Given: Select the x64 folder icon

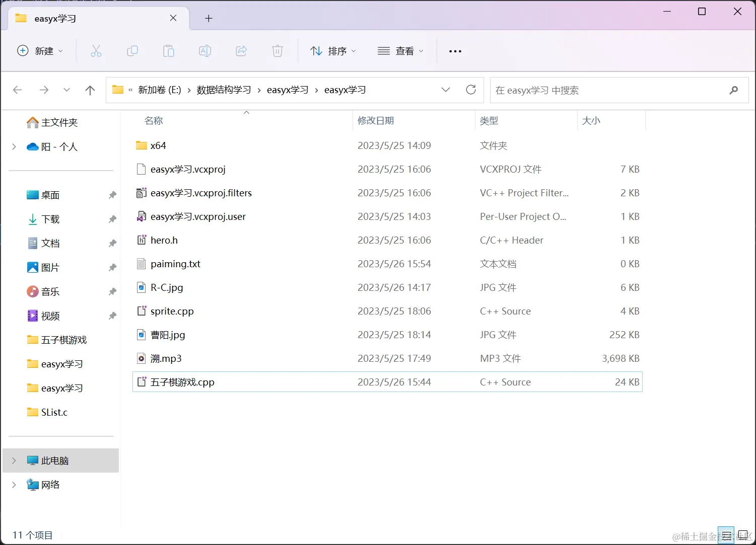Looking at the screenshot, I should (x=142, y=145).
